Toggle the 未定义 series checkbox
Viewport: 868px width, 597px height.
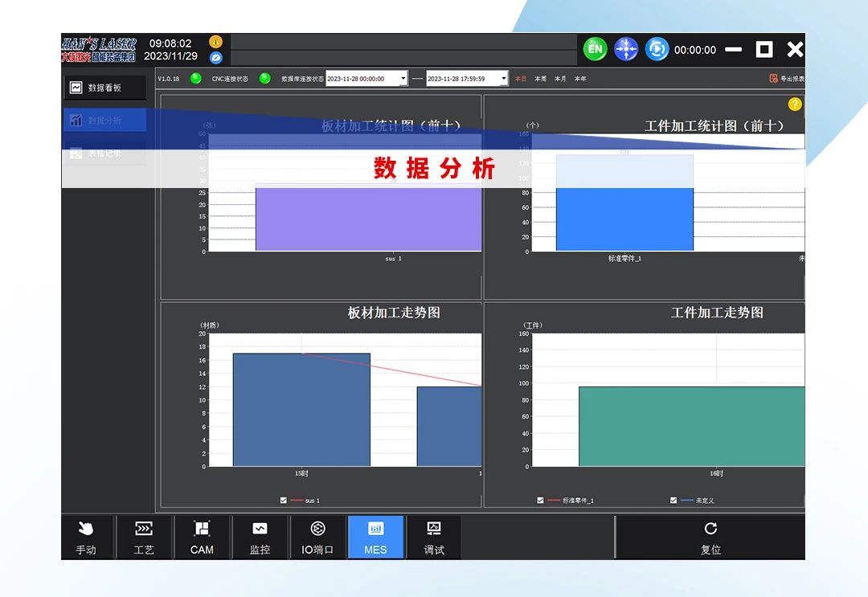click(673, 499)
